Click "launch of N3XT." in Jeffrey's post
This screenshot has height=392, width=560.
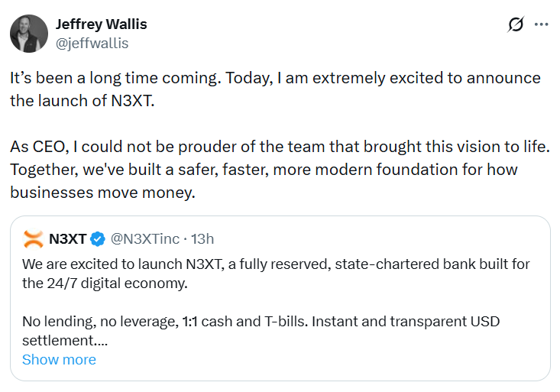pyautogui.click(x=83, y=101)
